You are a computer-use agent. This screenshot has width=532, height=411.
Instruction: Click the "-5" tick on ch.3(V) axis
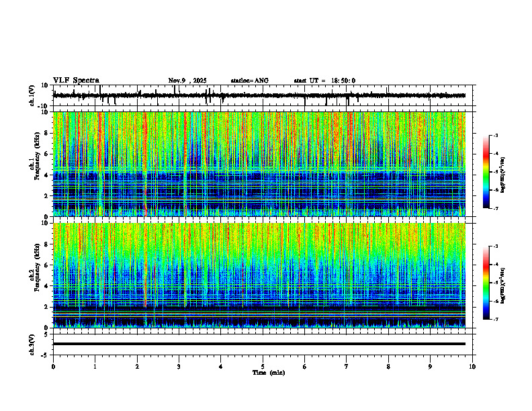45,355
